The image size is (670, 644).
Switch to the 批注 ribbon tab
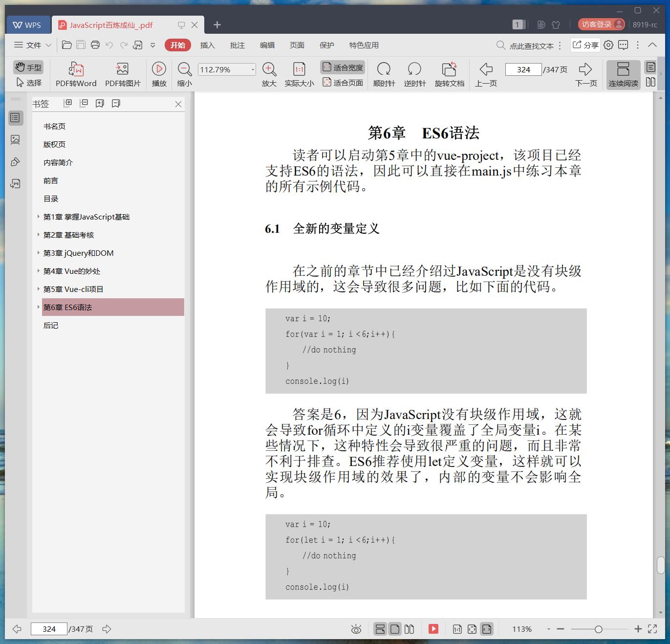pos(237,45)
